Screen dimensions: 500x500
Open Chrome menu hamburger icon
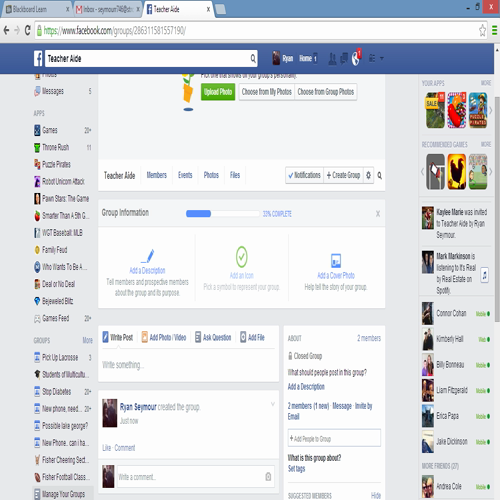tap(494, 31)
